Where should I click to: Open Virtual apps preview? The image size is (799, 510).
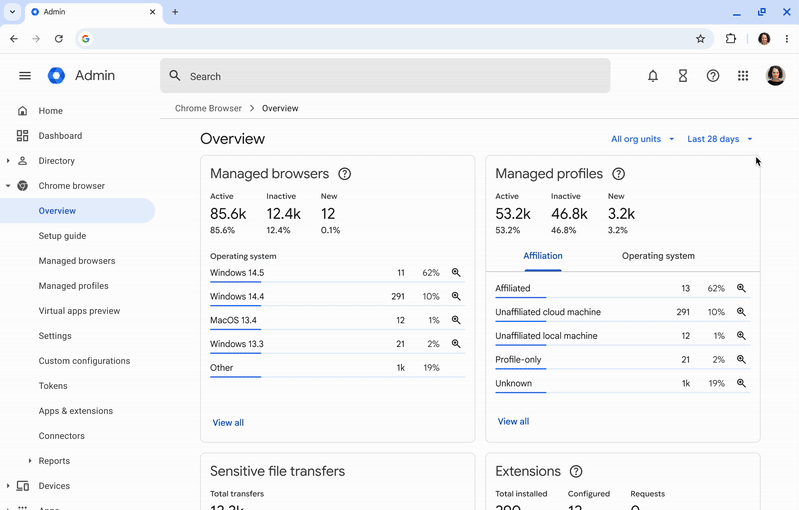(79, 311)
